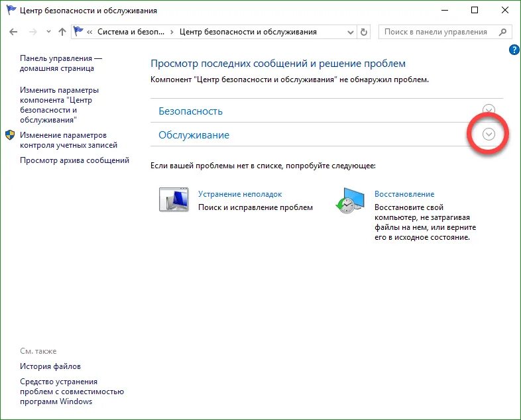Close the Security and Maintenance window

(x=505, y=11)
